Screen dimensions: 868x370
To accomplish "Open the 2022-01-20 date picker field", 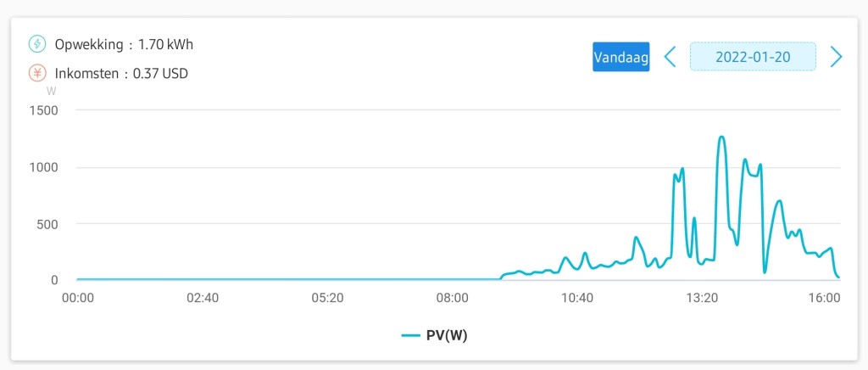I will [753, 57].
